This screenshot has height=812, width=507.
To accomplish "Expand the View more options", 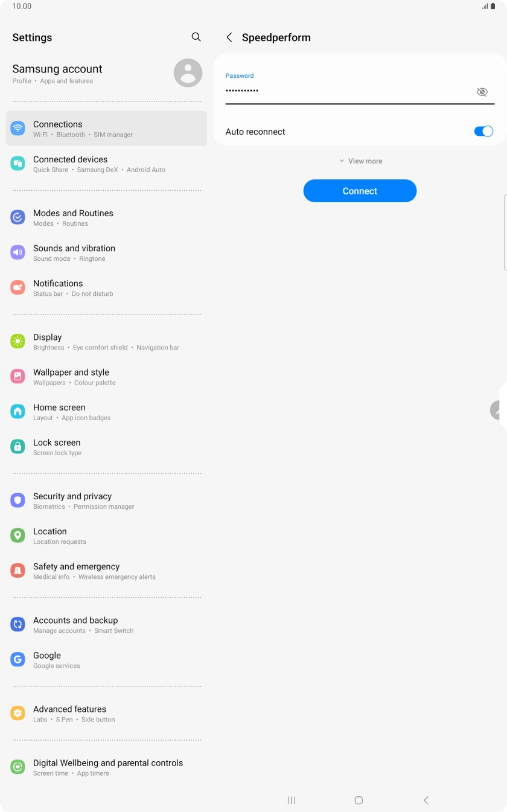I will pos(360,161).
